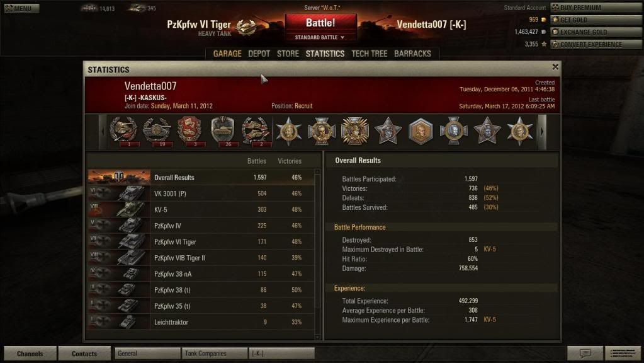
Task: Show next medals with right arrow
Action: (x=542, y=132)
